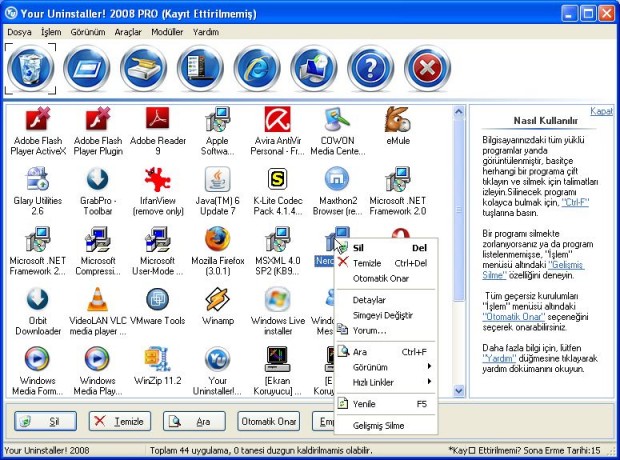Choose Ara Ctrl+F in context menu
This screenshot has width=620, height=460.
click(x=386, y=352)
